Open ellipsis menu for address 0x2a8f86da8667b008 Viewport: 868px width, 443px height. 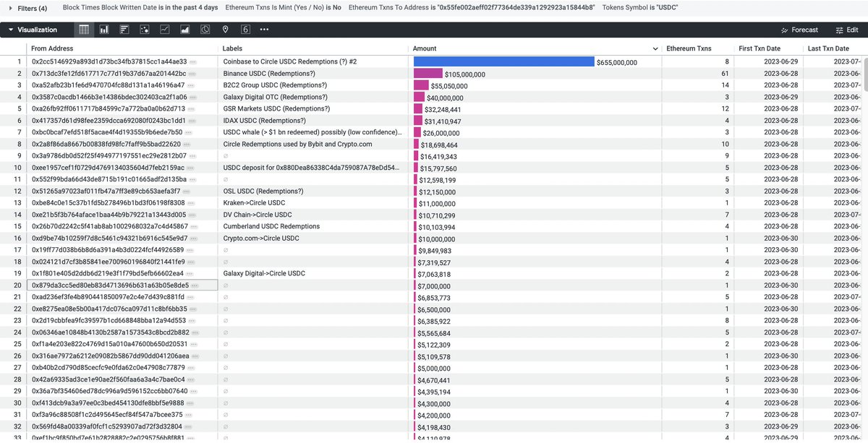pos(187,144)
